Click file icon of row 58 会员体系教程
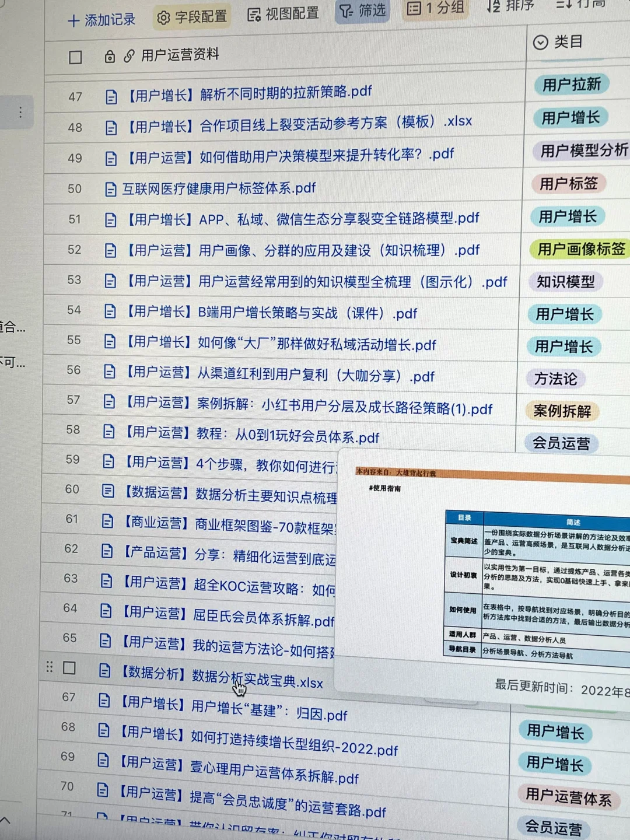The image size is (630, 840). coord(108,431)
